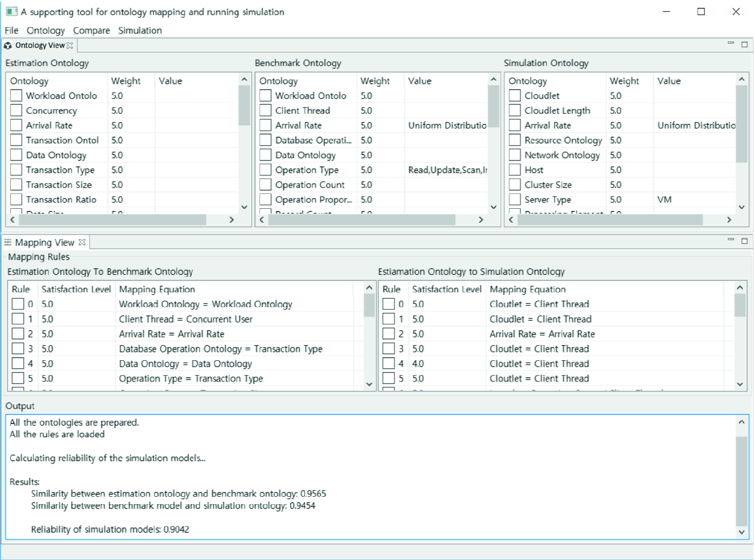
Task: Check Operation Count in Benchmark Ontology
Action: click(266, 184)
